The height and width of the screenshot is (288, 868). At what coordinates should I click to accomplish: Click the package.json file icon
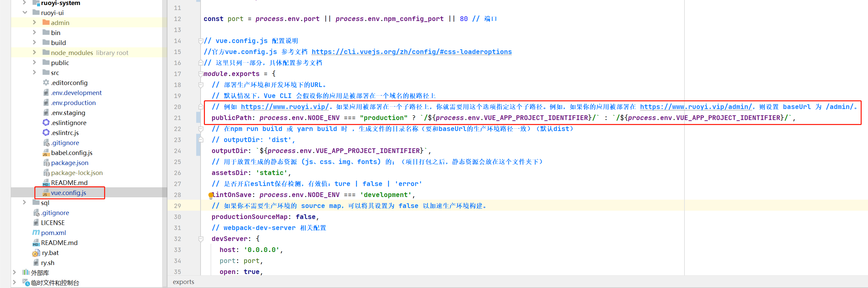pyautogui.click(x=46, y=163)
